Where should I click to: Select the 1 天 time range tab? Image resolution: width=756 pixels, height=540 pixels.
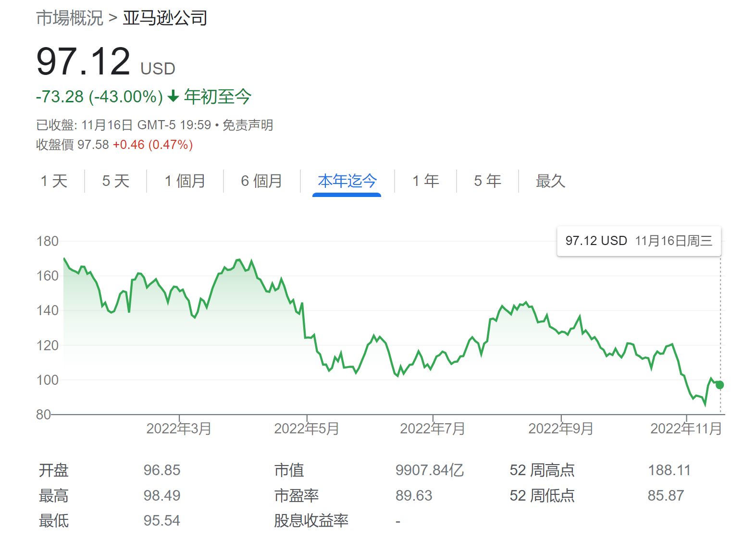tap(54, 181)
